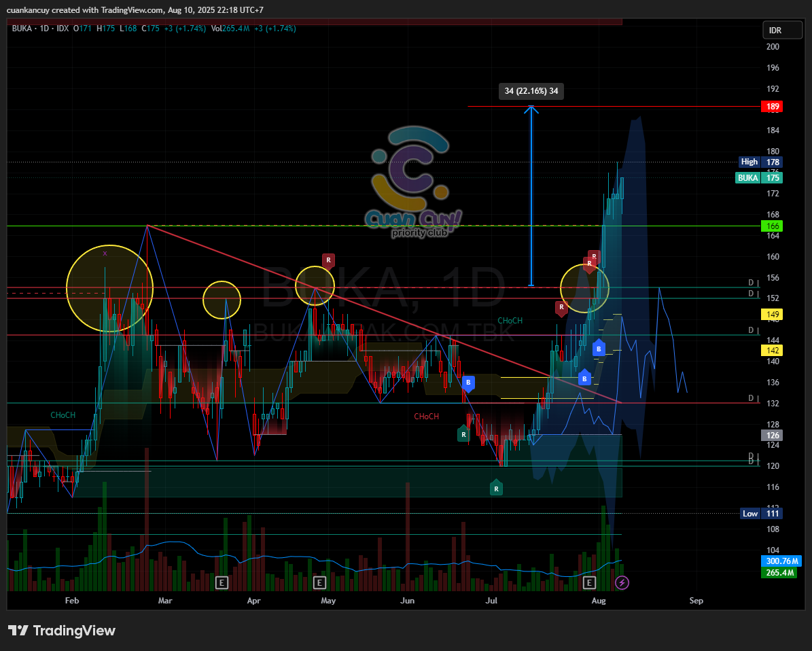
Task: Click the Mar label on time axis
Action: pos(164,601)
